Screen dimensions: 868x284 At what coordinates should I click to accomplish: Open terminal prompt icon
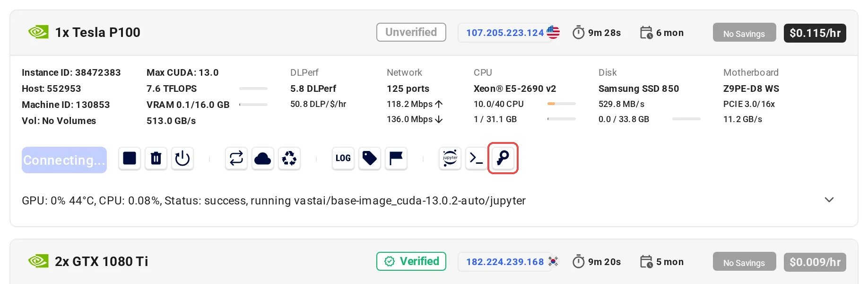coord(477,158)
